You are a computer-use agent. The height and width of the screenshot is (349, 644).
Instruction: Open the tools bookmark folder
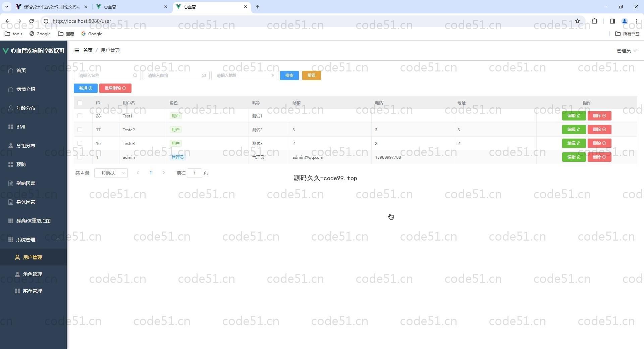(x=13, y=34)
